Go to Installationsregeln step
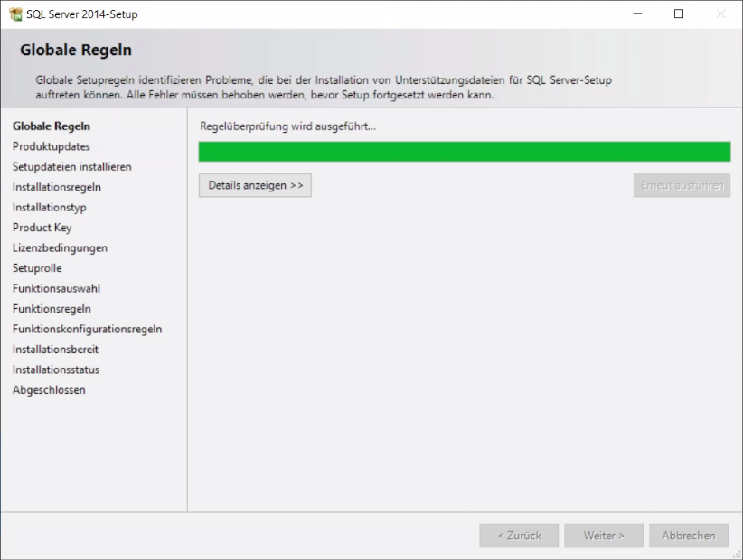The image size is (743, 560). coord(57,187)
